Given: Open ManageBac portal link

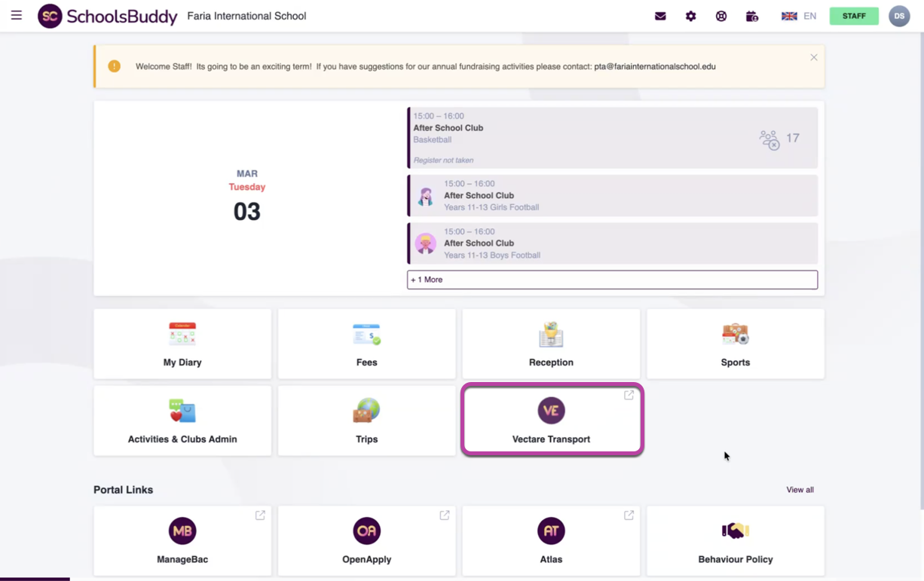Looking at the screenshot, I should coord(182,541).
